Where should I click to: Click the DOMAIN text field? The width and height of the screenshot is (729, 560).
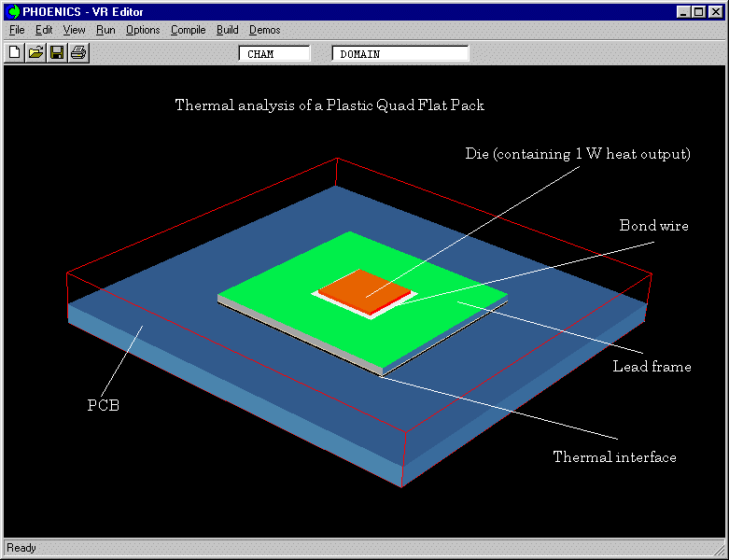pyautogui.click(x=400, y=54)
